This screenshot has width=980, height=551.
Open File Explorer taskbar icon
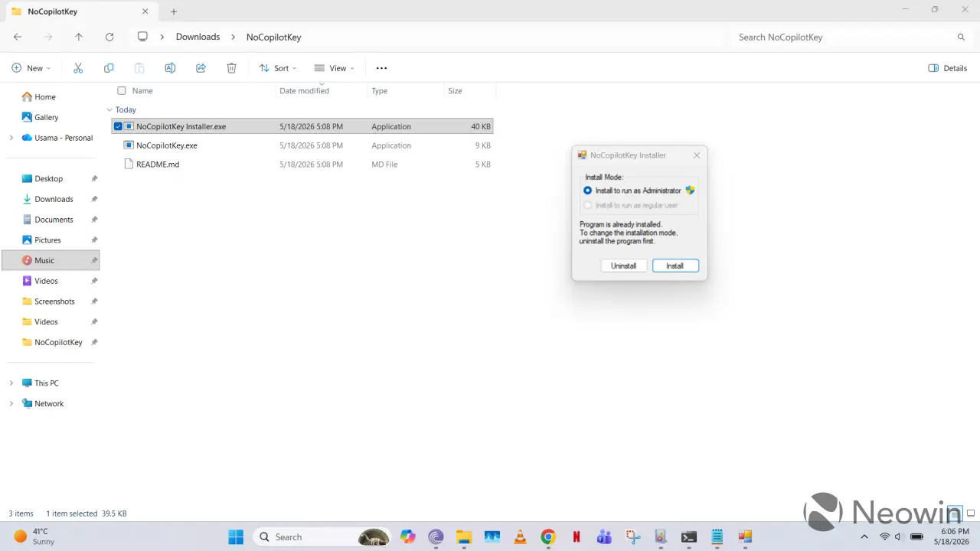463,536
